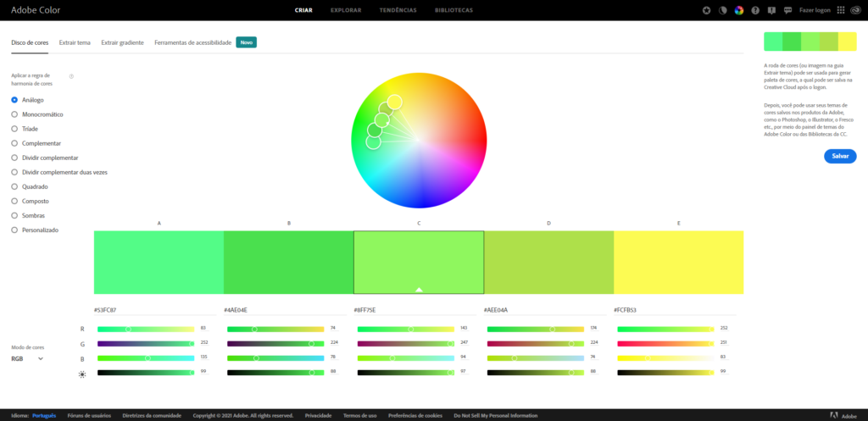This screenshot has height=421, width=868.
Task: Select color swatch A (mint green)
Action: [159, 263]
